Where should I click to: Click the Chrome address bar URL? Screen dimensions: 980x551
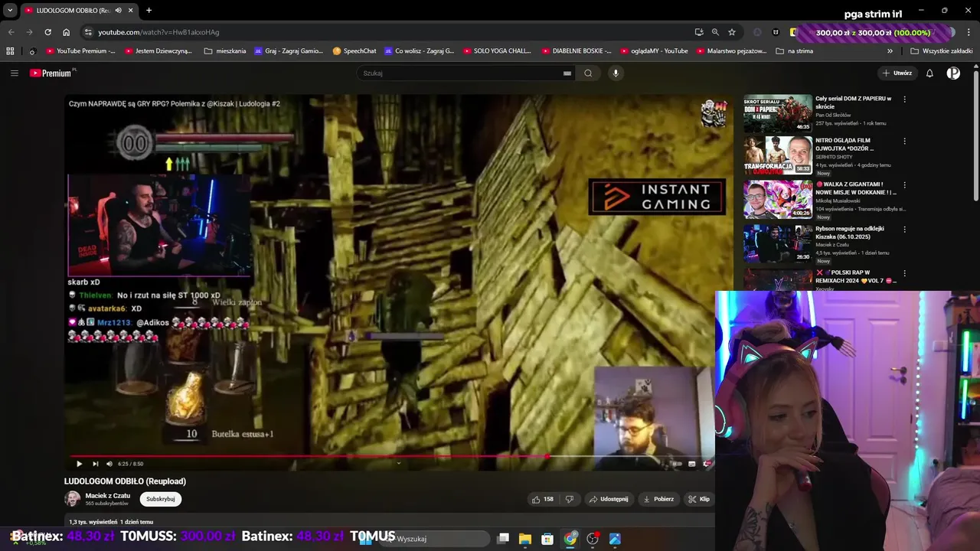pyautogui.click(x=158, y=32)
